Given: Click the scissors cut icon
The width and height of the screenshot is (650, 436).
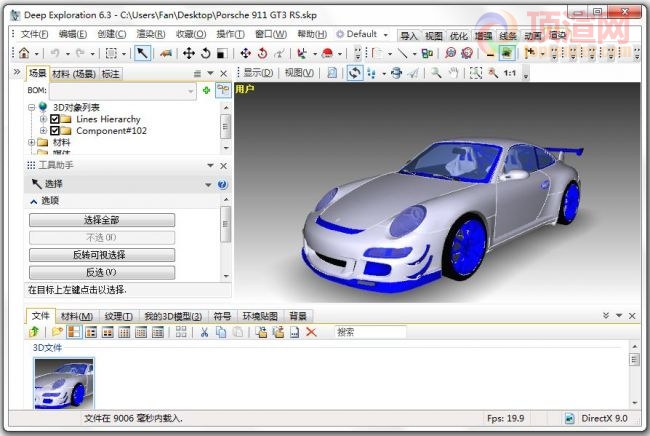Looking at the screenshot, I should (x=204, y=332).
